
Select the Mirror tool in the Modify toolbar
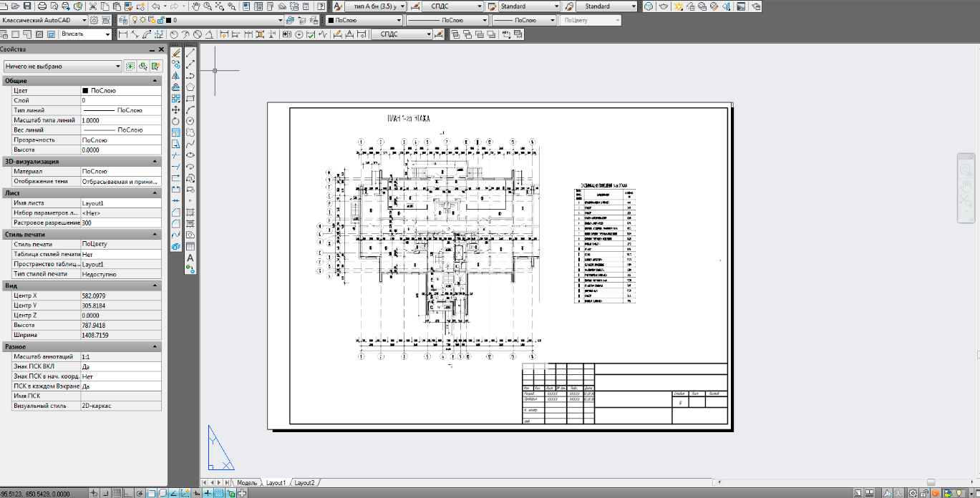(x=176, y=76)
